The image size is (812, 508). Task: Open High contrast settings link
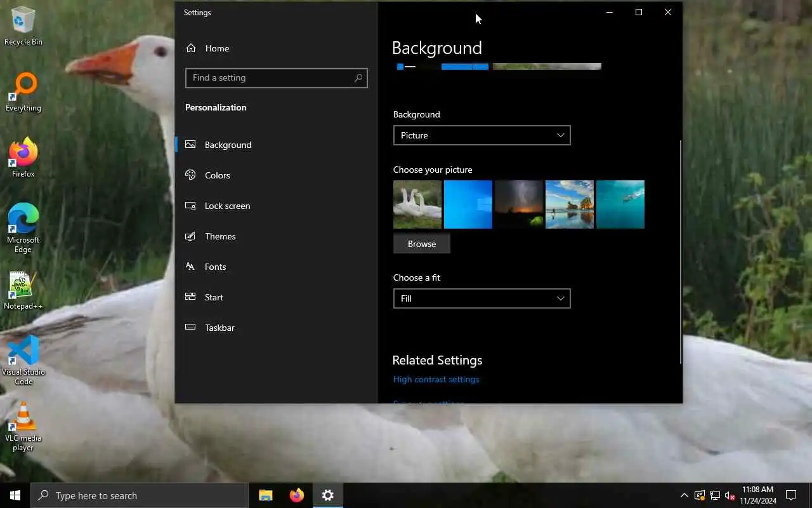pos(436,379)
